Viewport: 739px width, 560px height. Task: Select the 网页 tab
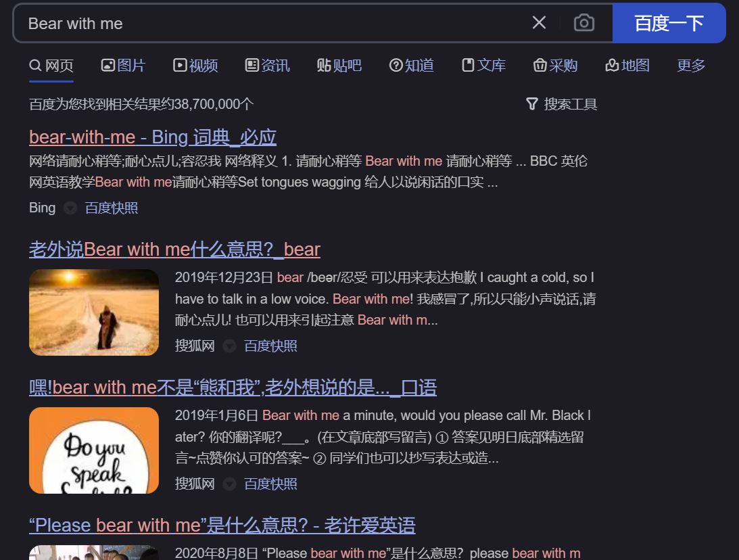[51, 65]
